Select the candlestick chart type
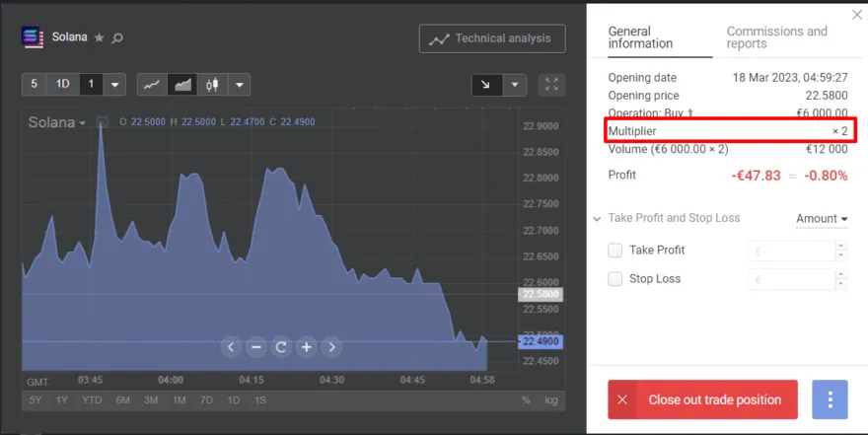868x435 pixels. click(211, 85)
